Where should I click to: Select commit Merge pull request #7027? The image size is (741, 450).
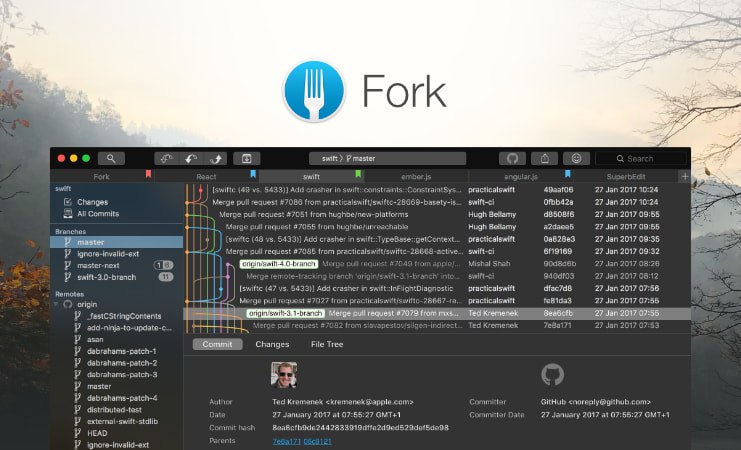click(x=437, y=300)
